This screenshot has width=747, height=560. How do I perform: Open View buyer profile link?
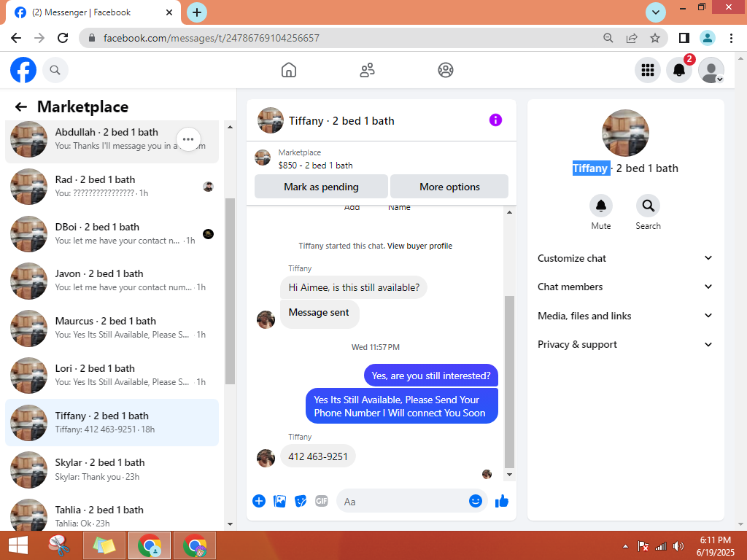419,246
